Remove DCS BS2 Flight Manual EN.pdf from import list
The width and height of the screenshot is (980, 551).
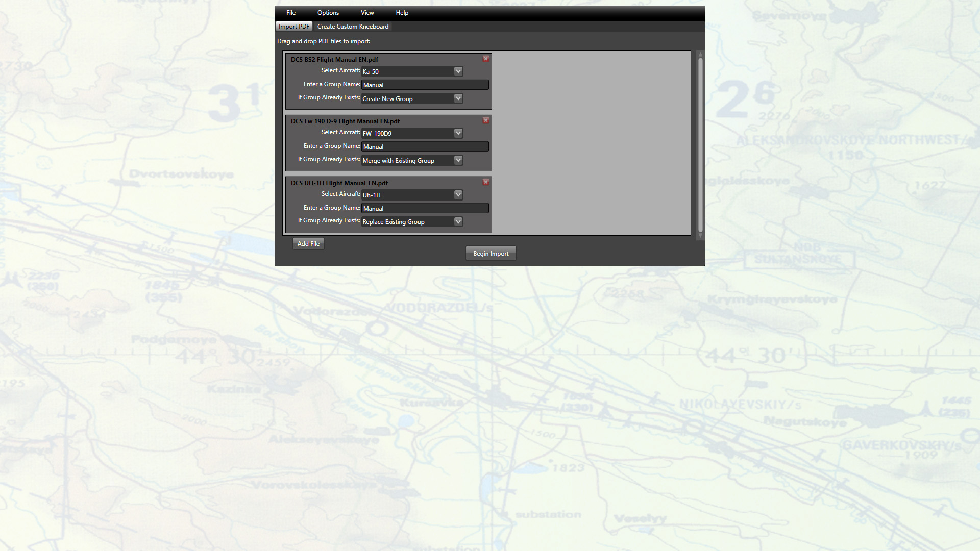pyautogui.click(x=485, y=59)
